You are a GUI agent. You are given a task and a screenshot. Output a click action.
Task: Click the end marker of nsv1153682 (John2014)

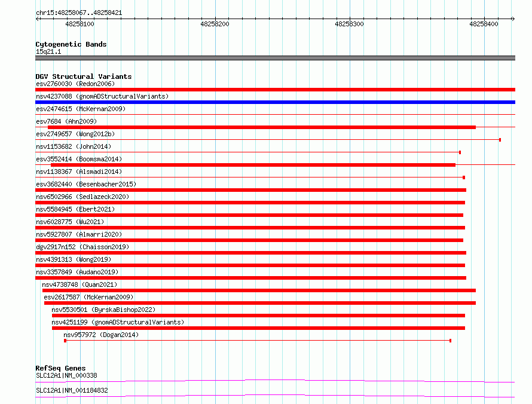(460, 152)
